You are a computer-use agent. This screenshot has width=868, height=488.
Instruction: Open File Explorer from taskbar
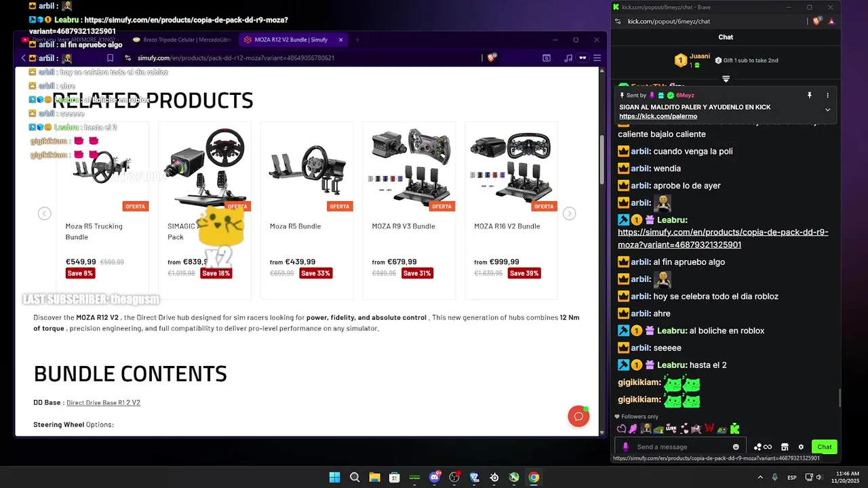tap(374, 477)
